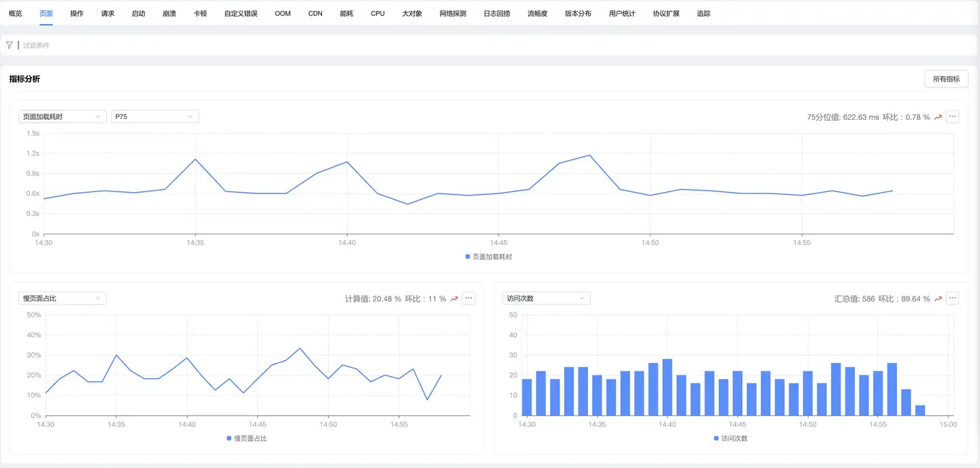Open more options for 访问次数 chart
980x468 pixels.
[953, 298]
